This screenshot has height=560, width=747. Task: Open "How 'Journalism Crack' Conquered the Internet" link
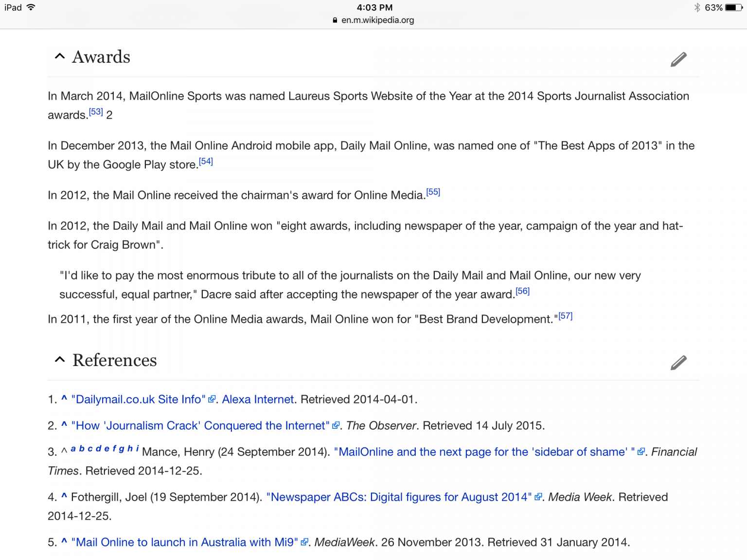200,425
